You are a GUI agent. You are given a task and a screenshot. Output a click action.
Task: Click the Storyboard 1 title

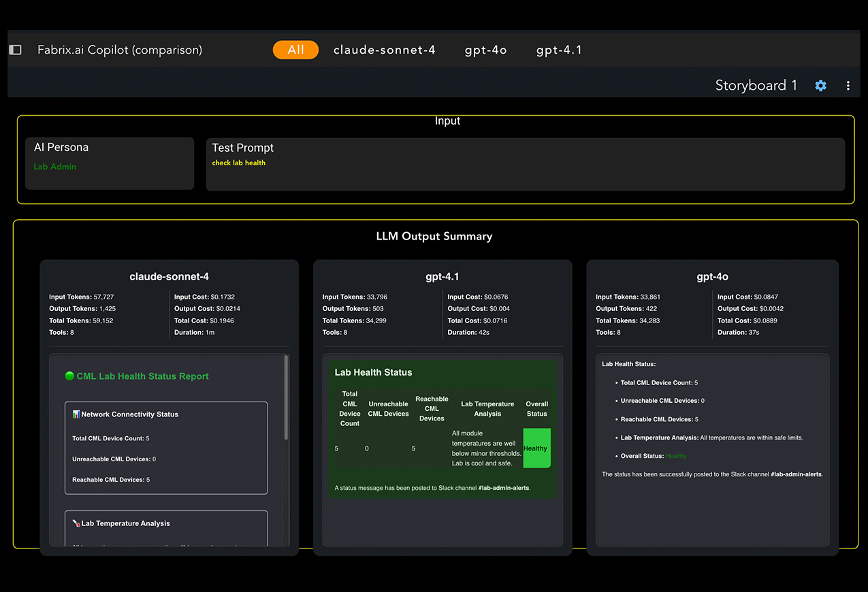(756, 85)
